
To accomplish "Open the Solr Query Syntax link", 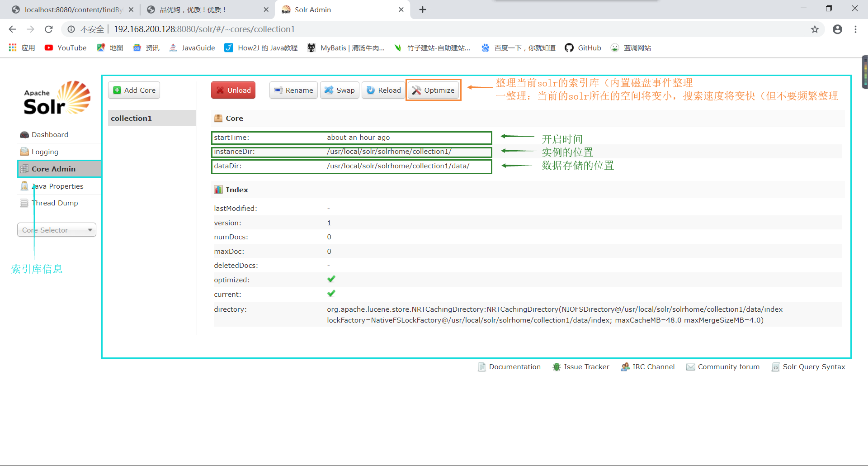I will (809, 367).
